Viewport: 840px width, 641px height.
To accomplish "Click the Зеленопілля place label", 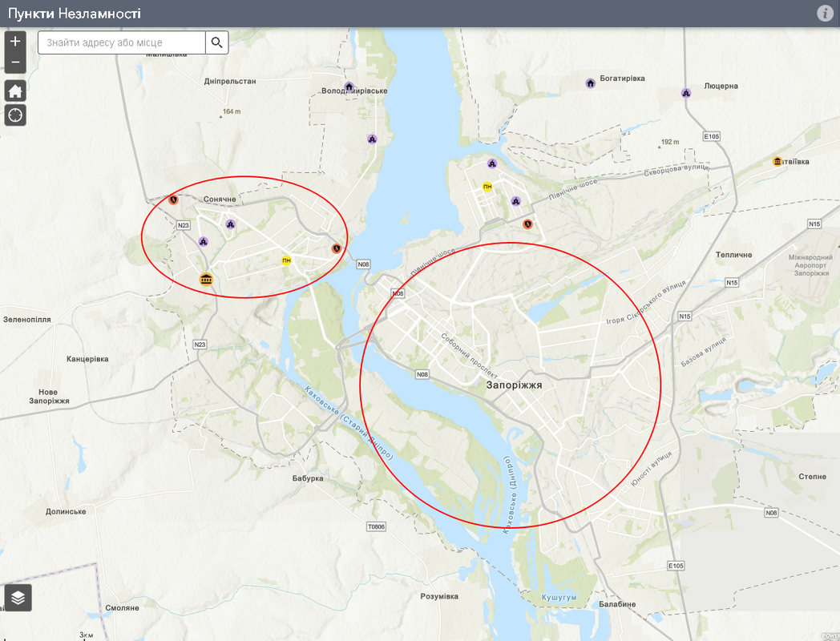I will click(x=27, y=320).
